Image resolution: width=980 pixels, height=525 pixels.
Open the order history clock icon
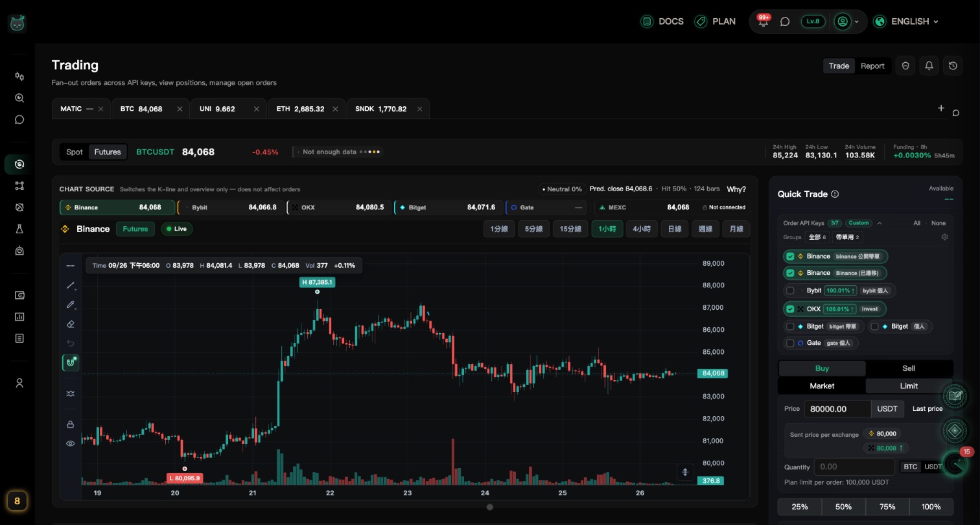tap(953, 65)
